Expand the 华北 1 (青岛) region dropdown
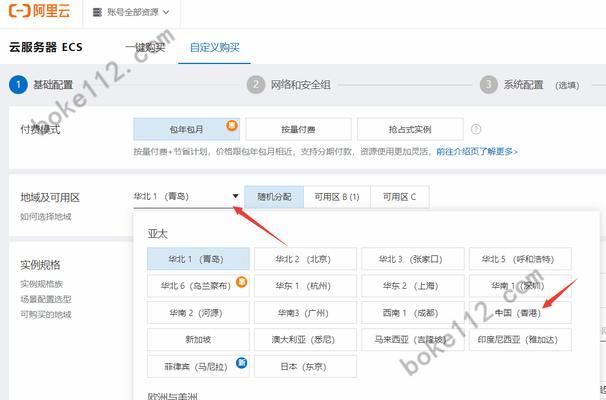Image resolution: width=606 pixels, height=400 pixels. tap(186, 197)
